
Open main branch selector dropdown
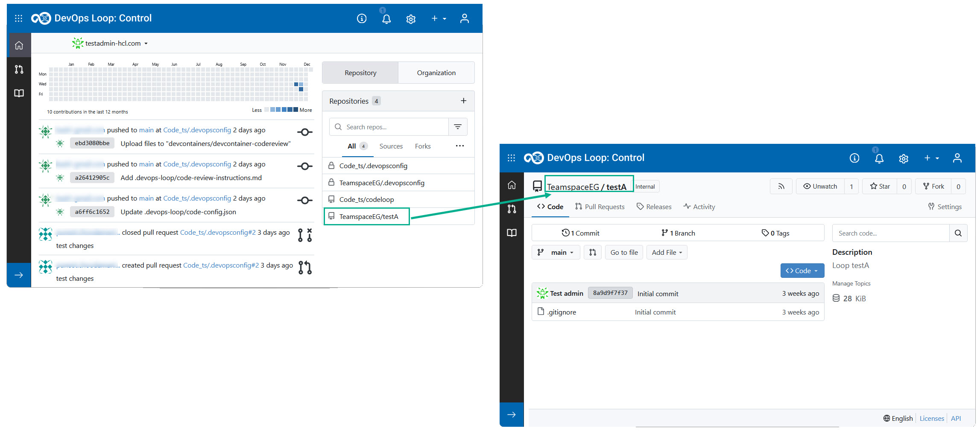(x=556, y=252)
